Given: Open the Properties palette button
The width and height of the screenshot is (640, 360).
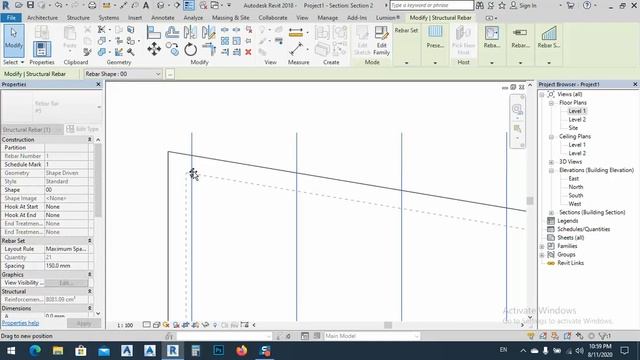Looking at the screenshot, I should pos(42,49).
